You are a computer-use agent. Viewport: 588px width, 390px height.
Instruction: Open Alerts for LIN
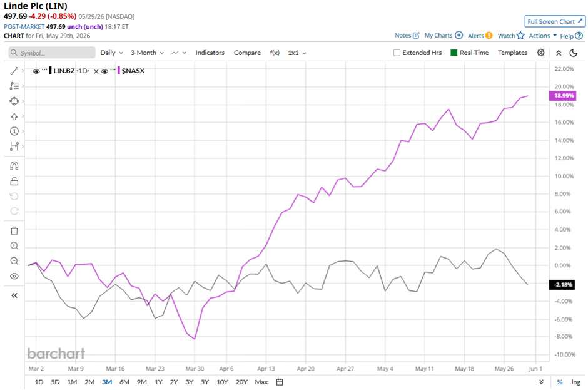point(480,36)
